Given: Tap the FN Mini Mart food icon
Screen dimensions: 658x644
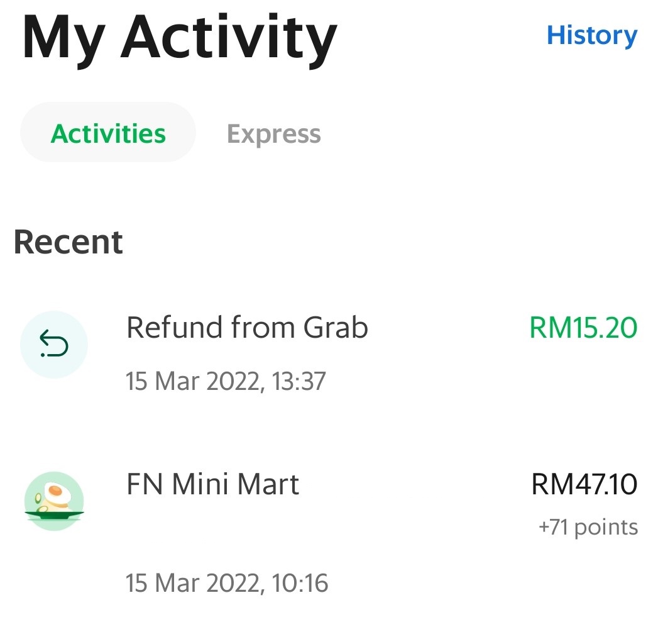Looking at the screenshot, I should pos(54,501).
